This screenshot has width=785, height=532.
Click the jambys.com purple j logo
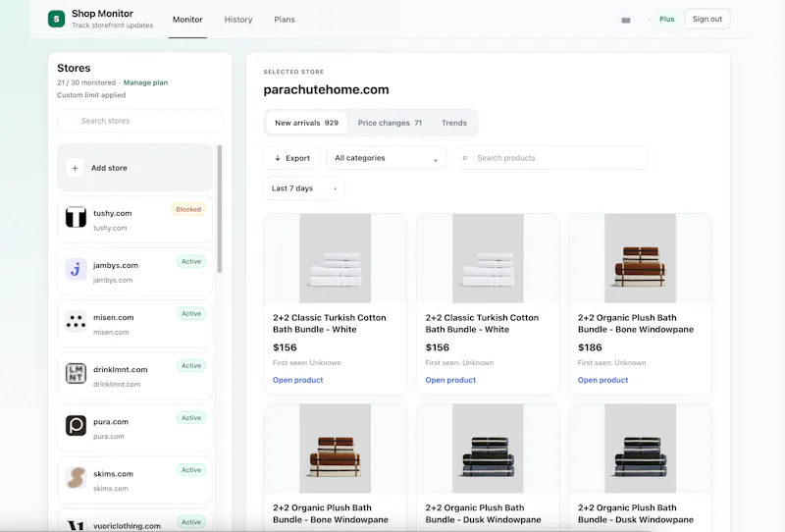pos(76,270)
